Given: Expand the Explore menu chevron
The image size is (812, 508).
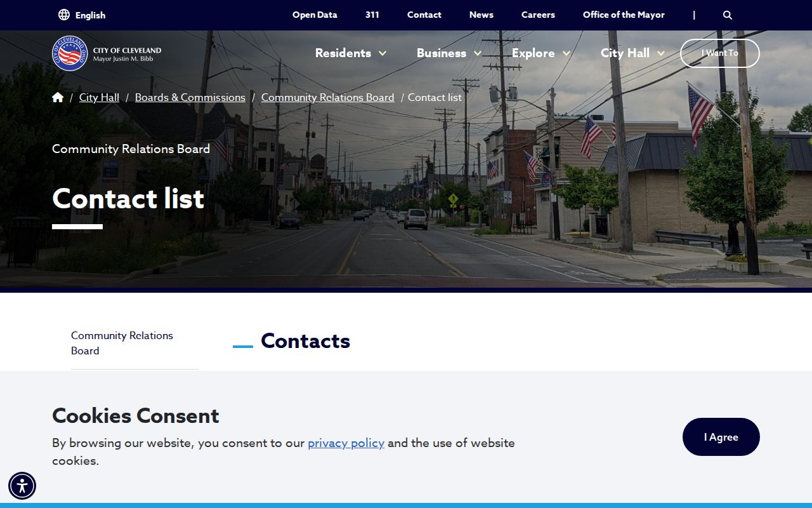Looking at the screenshot, I should pyautogui.click(x=566, y=53).
